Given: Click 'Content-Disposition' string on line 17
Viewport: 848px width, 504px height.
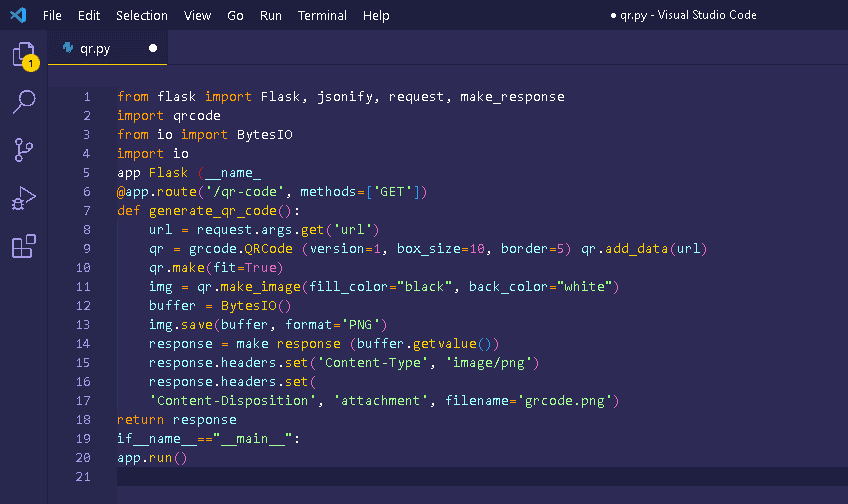Looking at the screenshot, I should coord(233,401).
